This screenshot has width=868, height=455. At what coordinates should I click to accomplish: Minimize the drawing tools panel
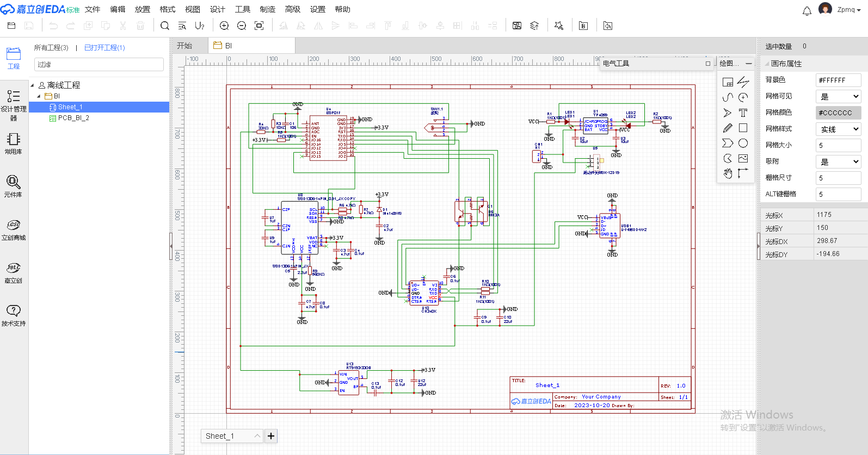point(749,64)
